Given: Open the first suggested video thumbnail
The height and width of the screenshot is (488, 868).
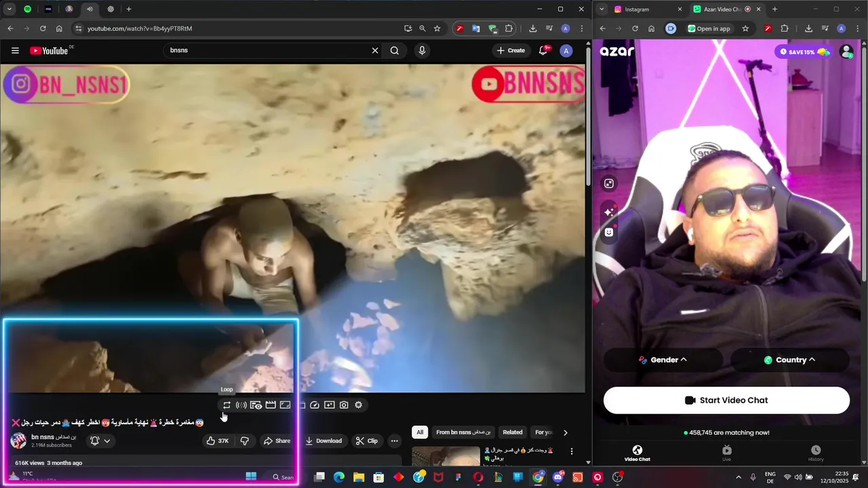Looking at the screenshot, I should [x=446, y=456].
